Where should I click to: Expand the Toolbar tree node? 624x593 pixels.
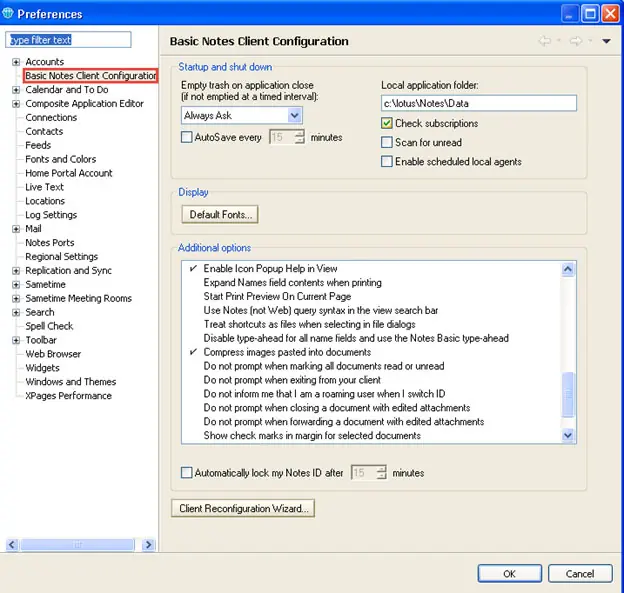(x=16, y=340)
